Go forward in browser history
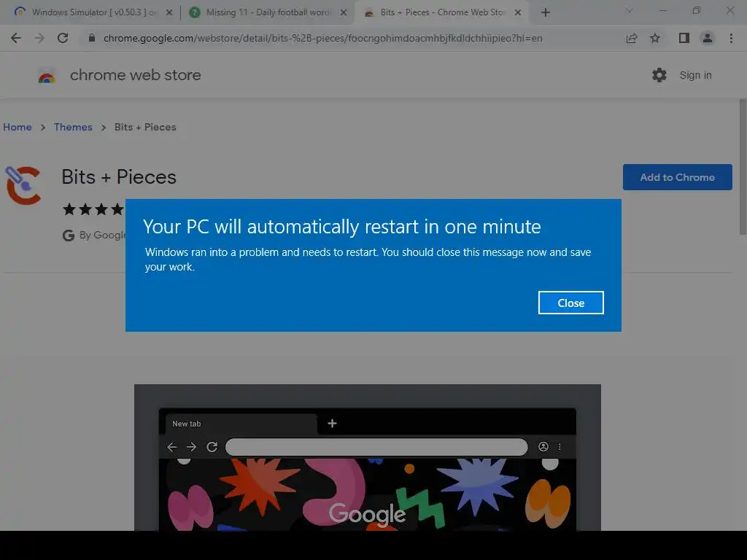 click(x=39, y=38)
